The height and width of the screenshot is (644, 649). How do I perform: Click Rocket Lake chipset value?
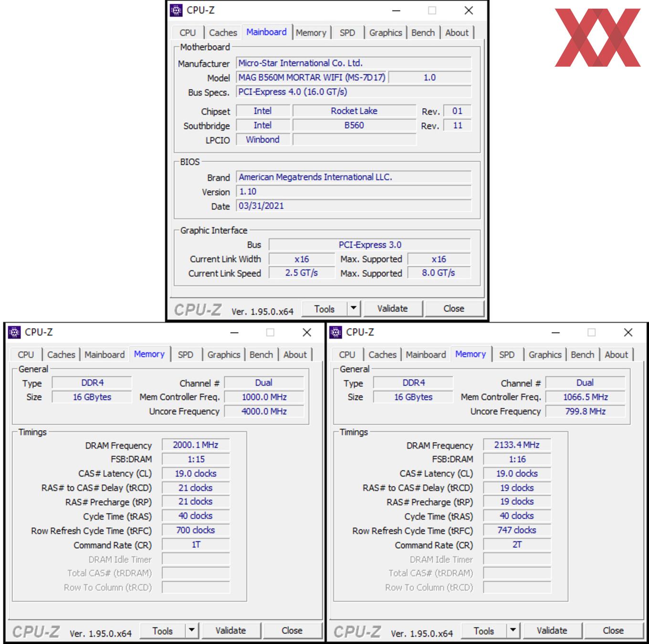coord(354,111)
